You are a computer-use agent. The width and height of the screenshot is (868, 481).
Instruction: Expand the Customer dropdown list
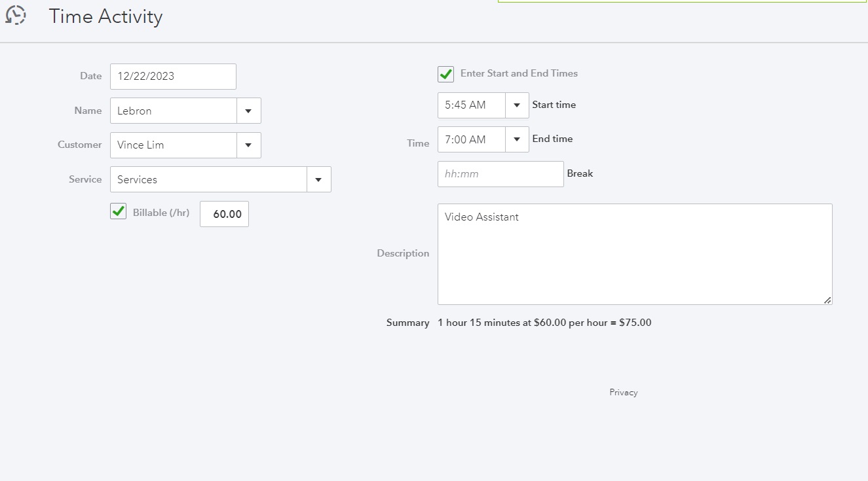(248, 145)
